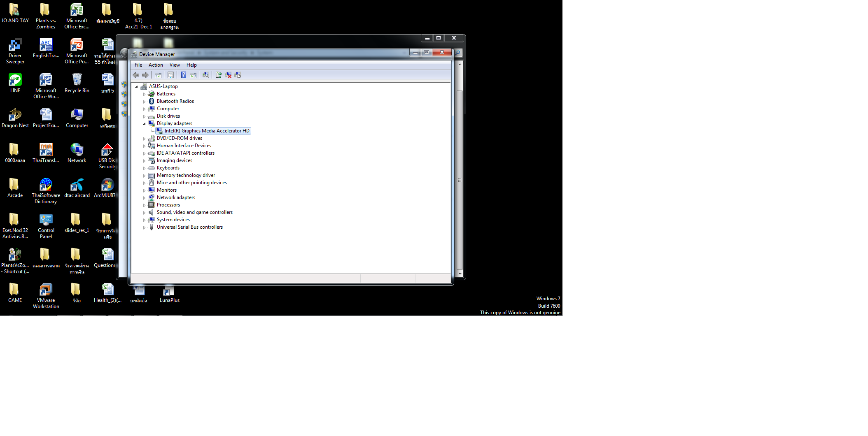Viewport: 868px width, 436px height.
Task: Click the blue Help question mark icon
Action: point(183,75)
